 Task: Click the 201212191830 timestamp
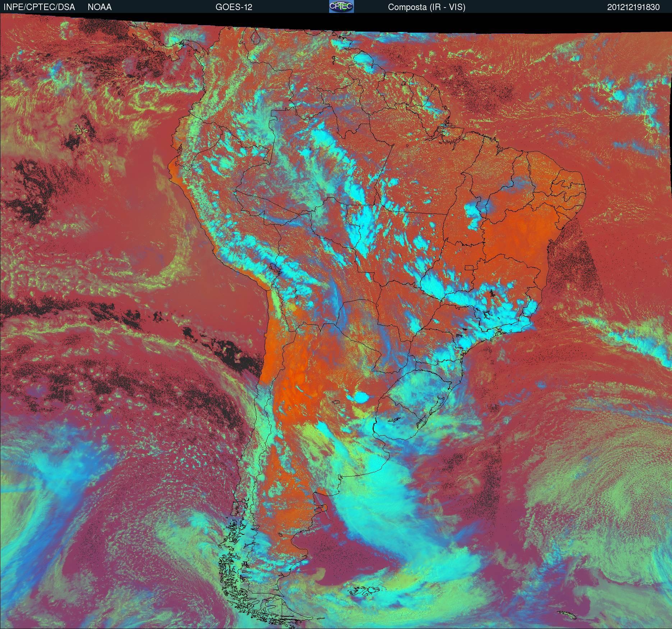tap(634, 7)
